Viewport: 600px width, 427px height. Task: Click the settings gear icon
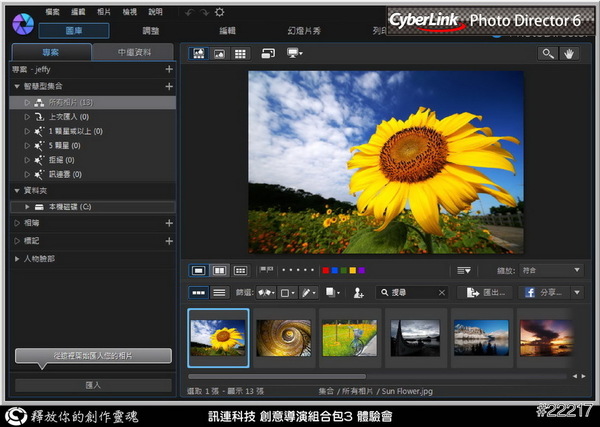220,12
